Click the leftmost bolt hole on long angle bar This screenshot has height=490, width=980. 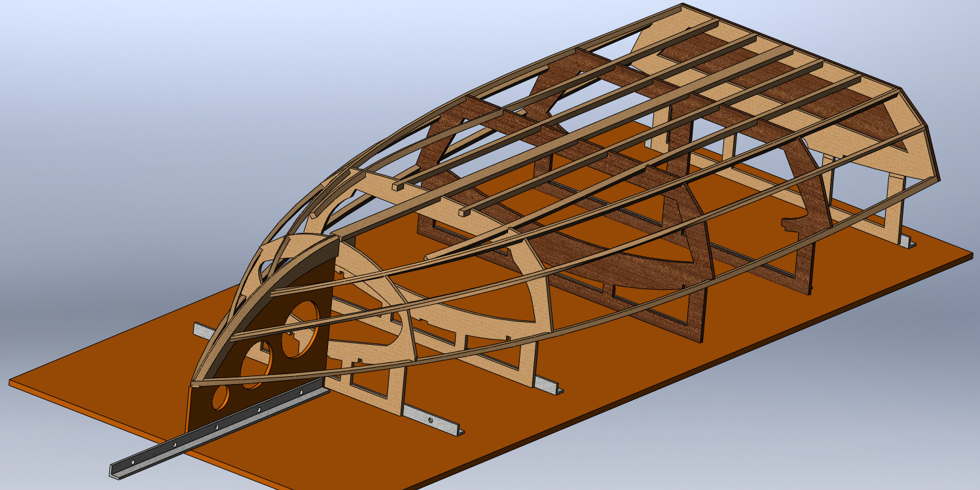coord(134,463)
